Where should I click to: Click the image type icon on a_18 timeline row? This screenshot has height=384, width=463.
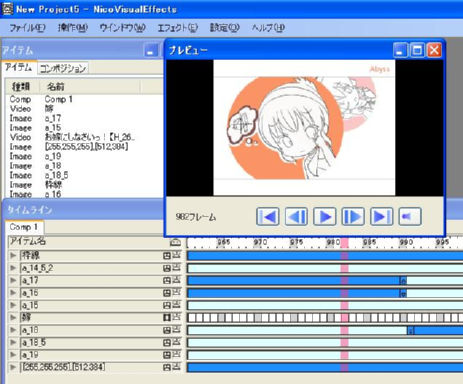167,330
